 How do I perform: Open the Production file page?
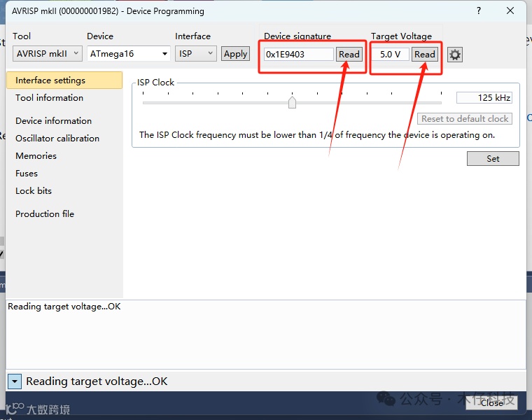[45, 213]
